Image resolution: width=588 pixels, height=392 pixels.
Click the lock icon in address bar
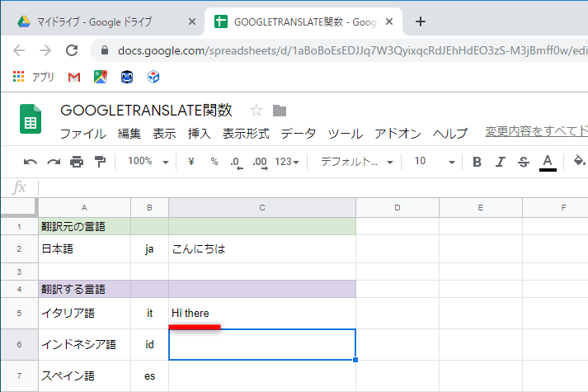click(x=105, y=50)
